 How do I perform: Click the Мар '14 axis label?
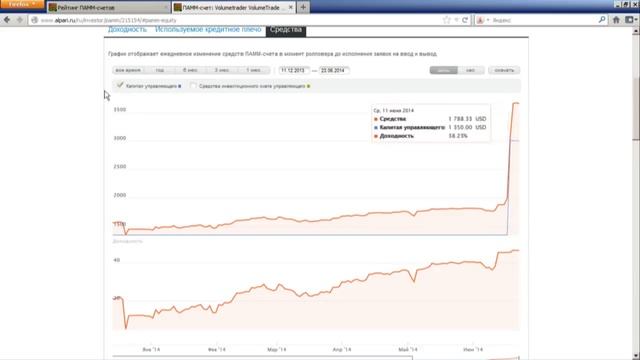coord(277,349)
